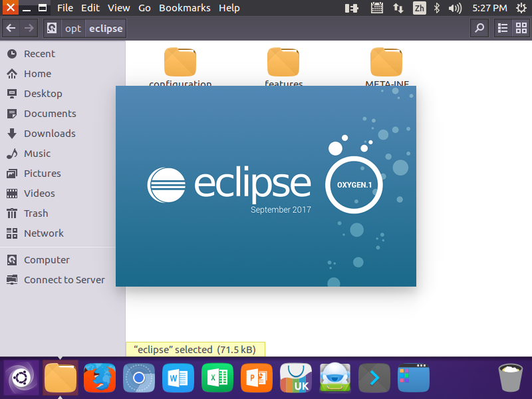The height and width of the screenshot is (399, 532).
Task: Open the Bookmarks menu
Action: point(185,8)
